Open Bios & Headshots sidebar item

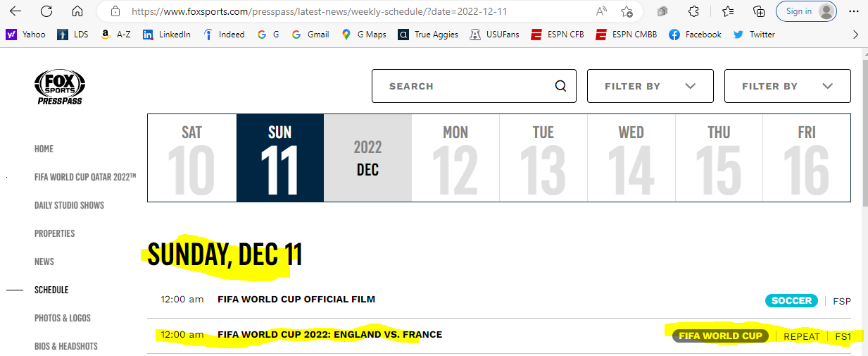point(66,346)
